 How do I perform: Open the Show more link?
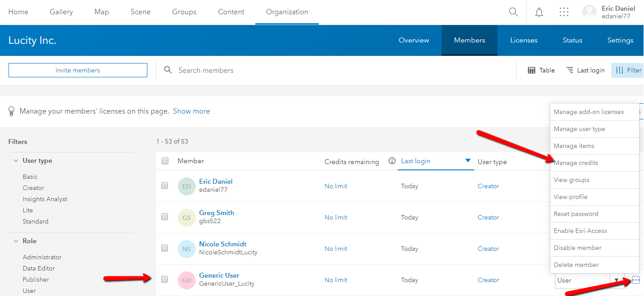[191, 111]
